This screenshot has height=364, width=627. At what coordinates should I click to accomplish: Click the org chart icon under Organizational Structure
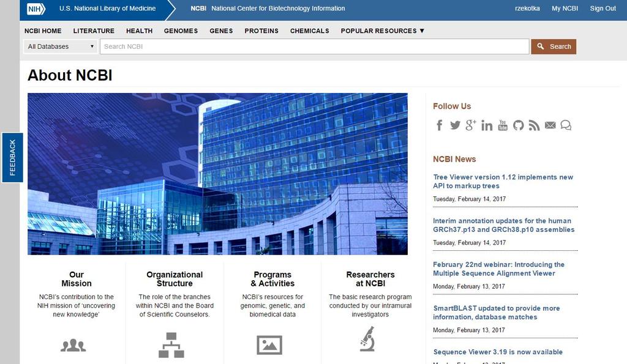[x=171, y=345]
